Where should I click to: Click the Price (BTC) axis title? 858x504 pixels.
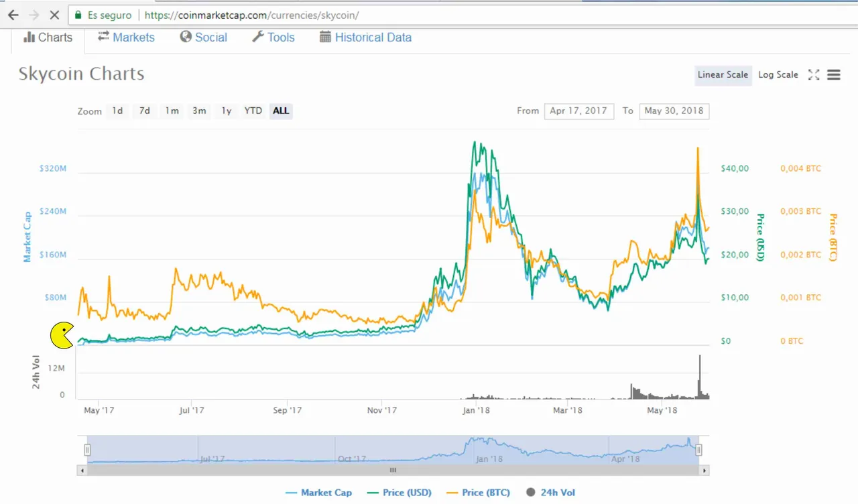834,237
